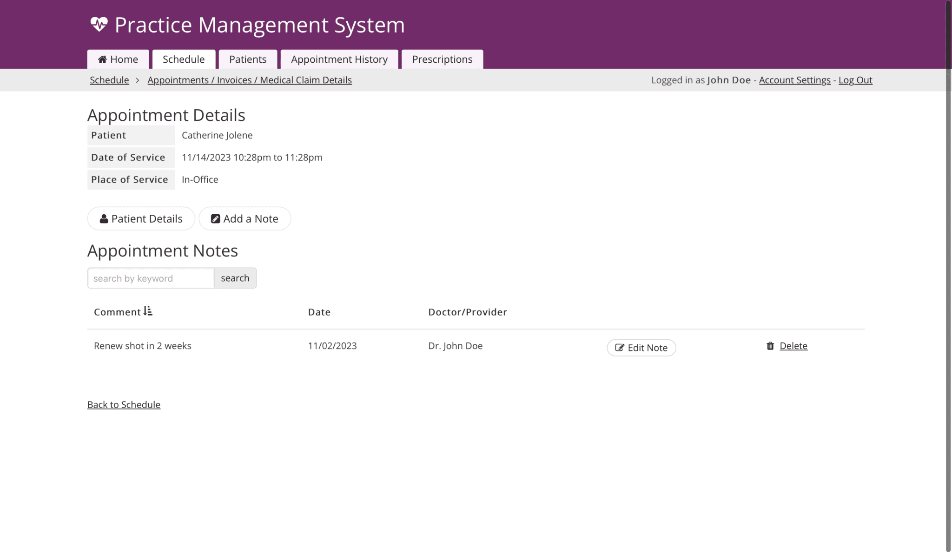Image resolution: width=952 pixels, height=560 pixels.
Task: Click the breadcrumb arrow after Schedule
Action: point(138,80)
